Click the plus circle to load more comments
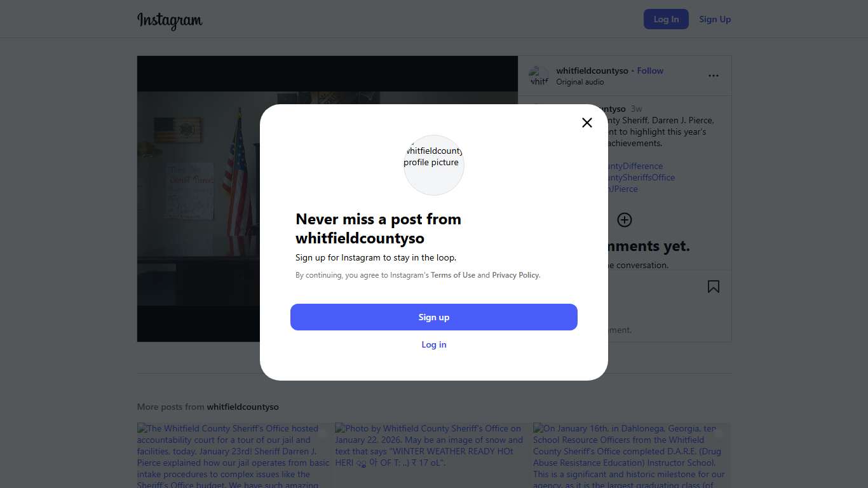This screenshot has width=868, height=488. click(x=625, y=220)
